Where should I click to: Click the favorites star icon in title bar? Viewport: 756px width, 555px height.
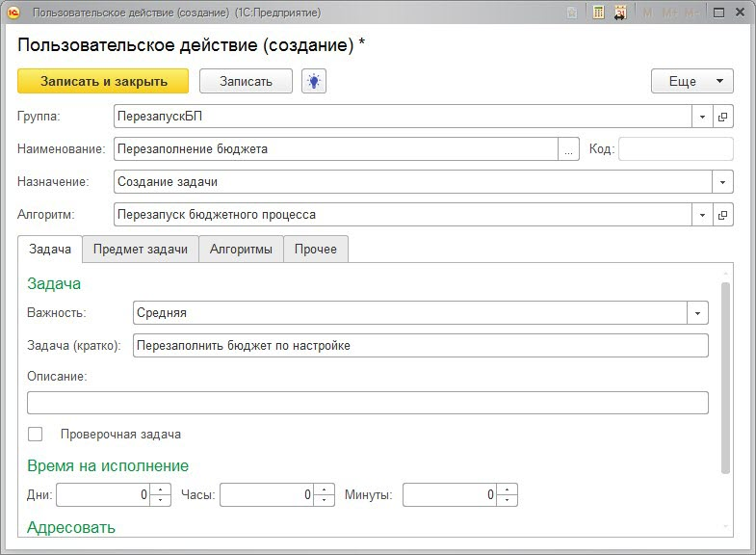tap(574, 13)
